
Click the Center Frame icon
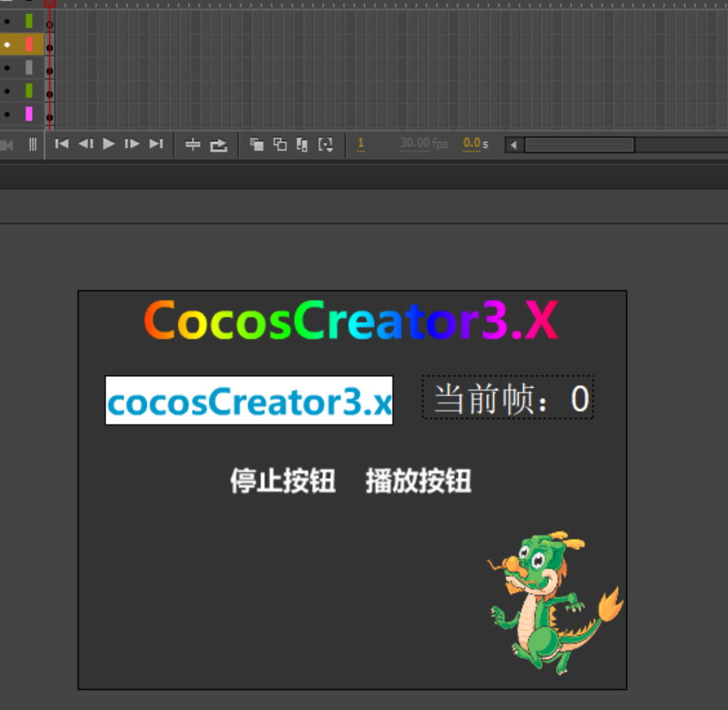coord(193,145)
